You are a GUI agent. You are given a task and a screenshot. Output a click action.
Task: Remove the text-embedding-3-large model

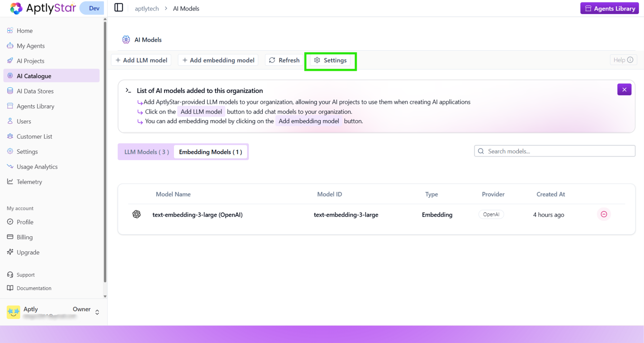[604, 214]
